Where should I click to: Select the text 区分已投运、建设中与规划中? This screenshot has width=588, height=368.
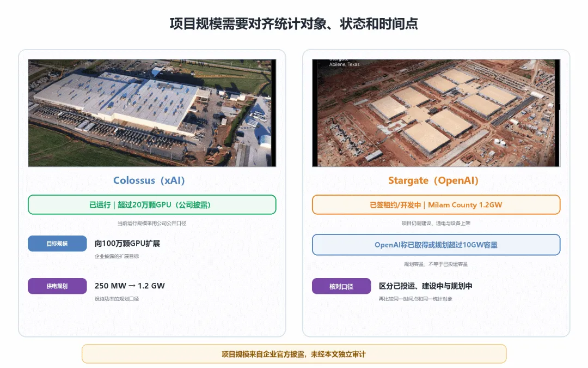[x=425, y=286]
